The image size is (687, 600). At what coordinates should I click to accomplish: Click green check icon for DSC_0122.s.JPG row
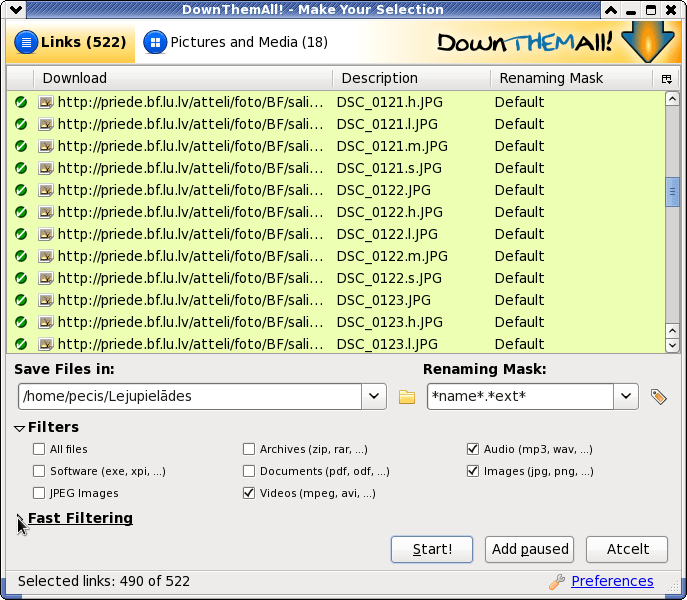pos(21,278)
